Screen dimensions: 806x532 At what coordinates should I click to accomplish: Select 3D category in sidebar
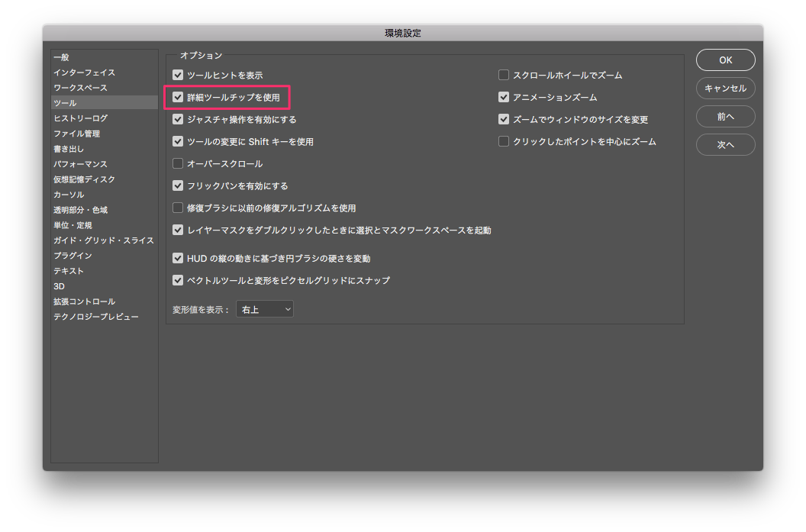(x=105, y=285)
